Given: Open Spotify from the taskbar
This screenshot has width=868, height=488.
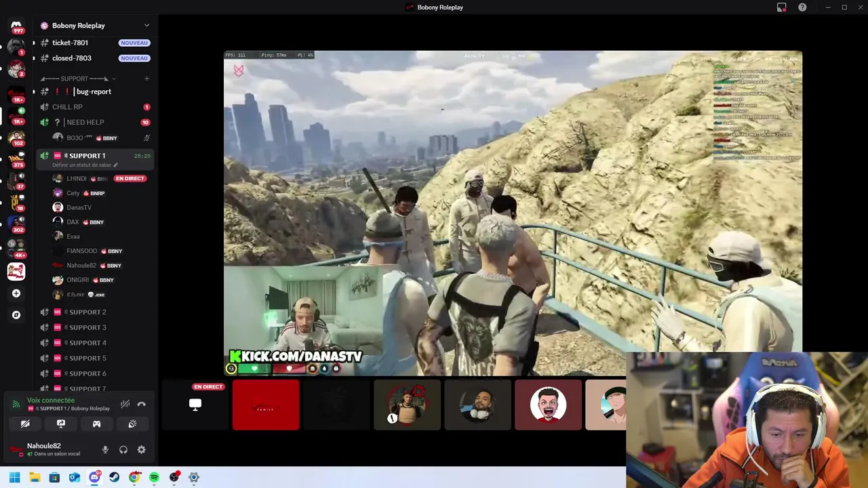Looking at the screenshot, I should (x=154, y=477).
